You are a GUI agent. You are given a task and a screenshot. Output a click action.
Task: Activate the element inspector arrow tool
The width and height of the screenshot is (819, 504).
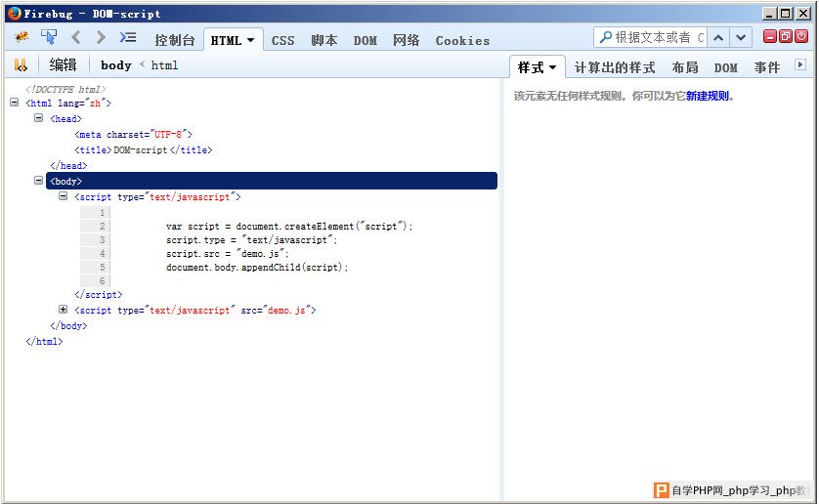coord(49,37)
